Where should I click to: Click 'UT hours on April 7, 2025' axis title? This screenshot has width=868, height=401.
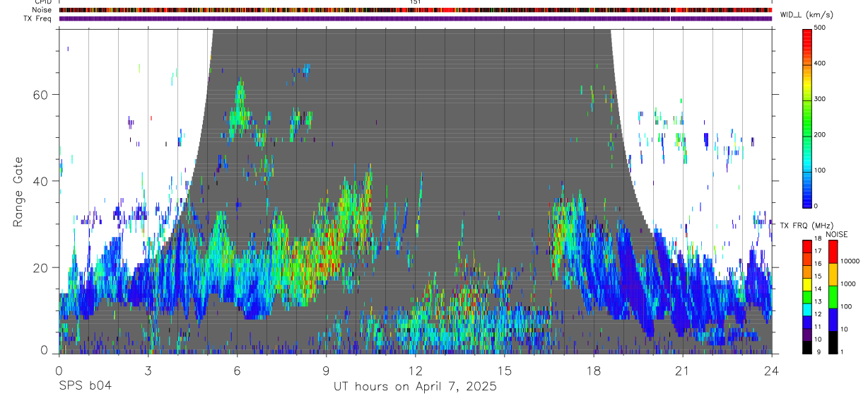[x=415, y=387]
